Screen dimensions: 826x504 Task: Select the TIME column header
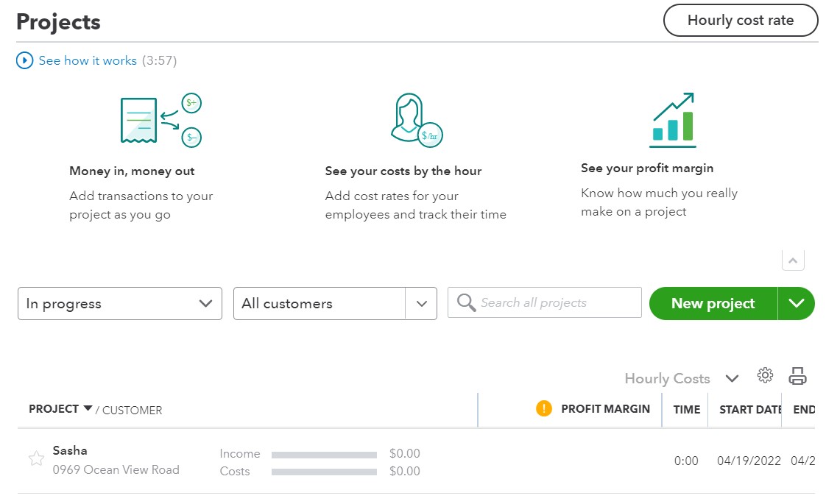(685, 408)
